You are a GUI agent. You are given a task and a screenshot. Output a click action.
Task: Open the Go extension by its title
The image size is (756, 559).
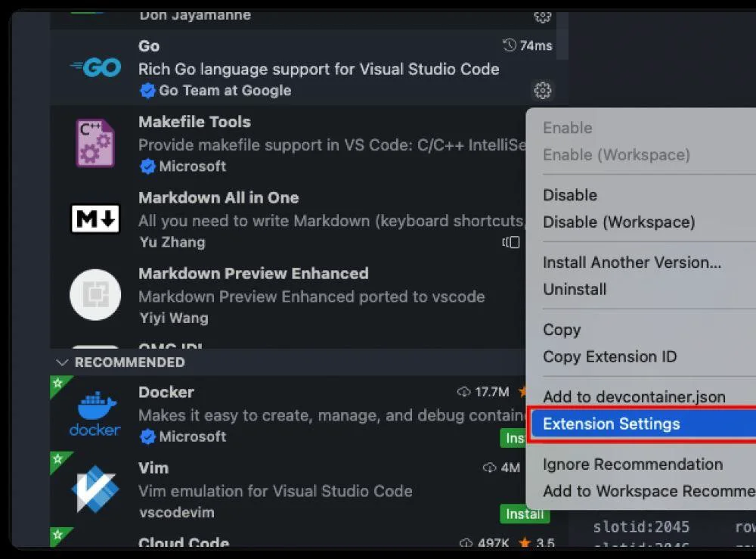pos(148,46)
